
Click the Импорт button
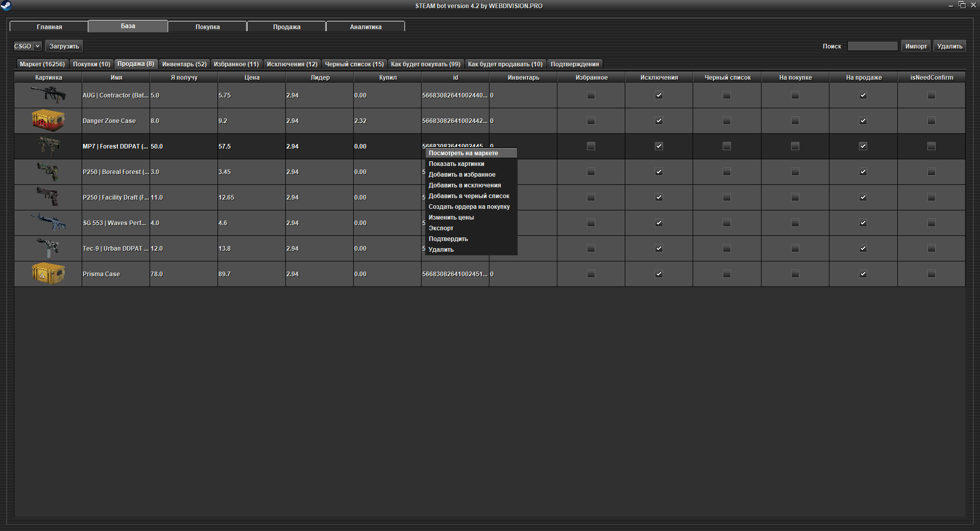pyautogui.click(x=916, y=46)
